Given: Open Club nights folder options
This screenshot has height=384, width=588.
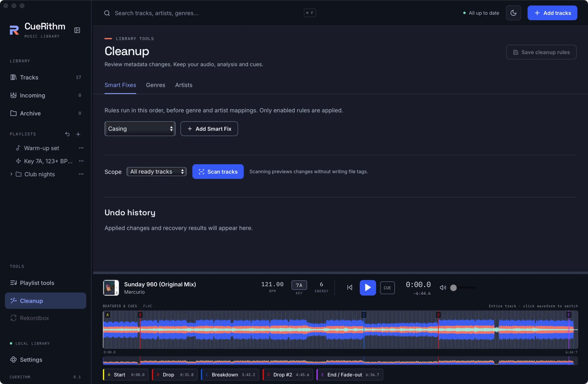Looking at the screenshot, I should (x=81, y=174).
